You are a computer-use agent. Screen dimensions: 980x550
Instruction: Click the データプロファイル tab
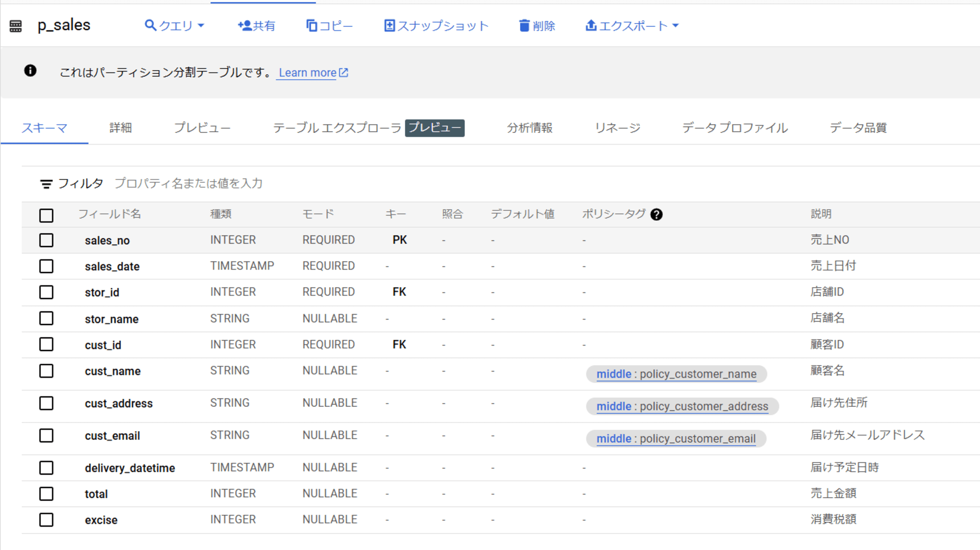click(x=733, y=128)
